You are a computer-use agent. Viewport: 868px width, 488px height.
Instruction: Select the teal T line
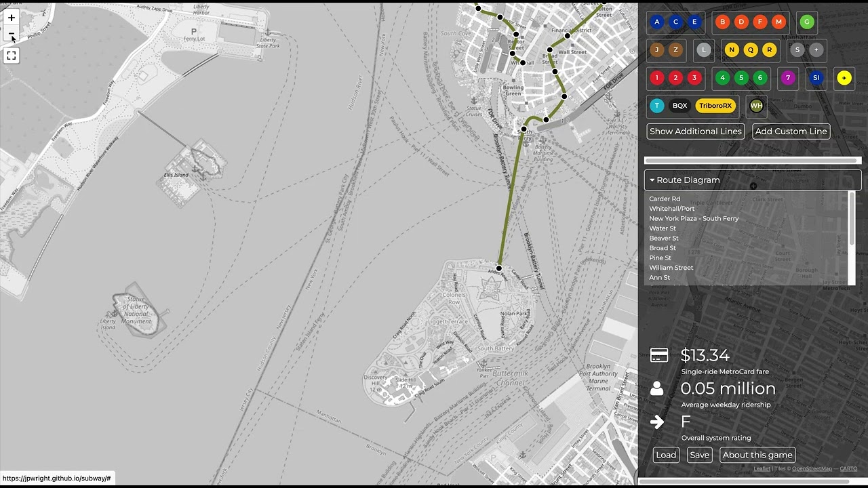coord(656,106)
